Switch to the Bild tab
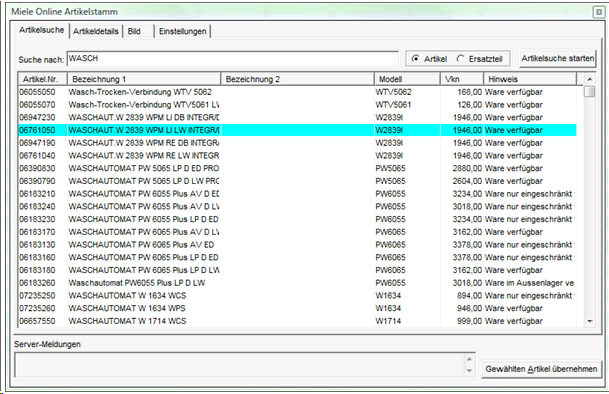The image size is (609, 394). pos(134,31)
